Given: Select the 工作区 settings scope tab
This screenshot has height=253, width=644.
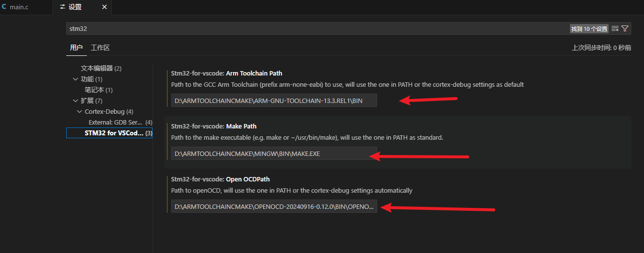Looking at the screenshot, I should (x=100, y=48).
